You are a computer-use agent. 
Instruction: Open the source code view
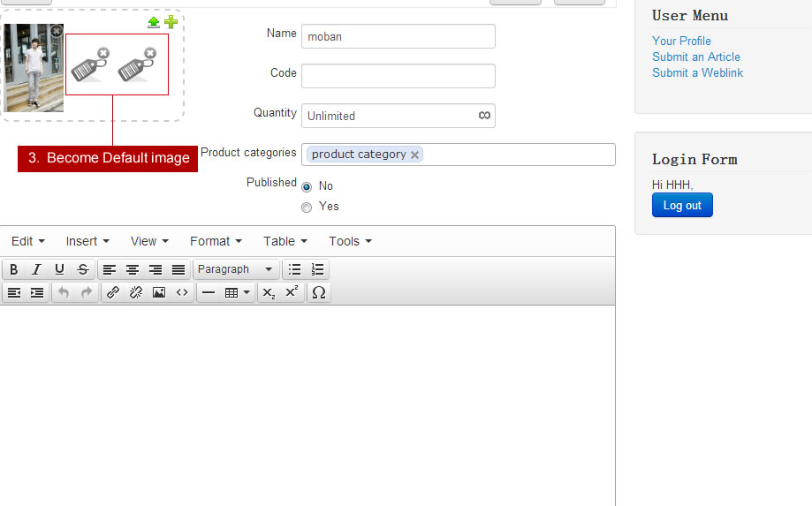click(182, 293)
